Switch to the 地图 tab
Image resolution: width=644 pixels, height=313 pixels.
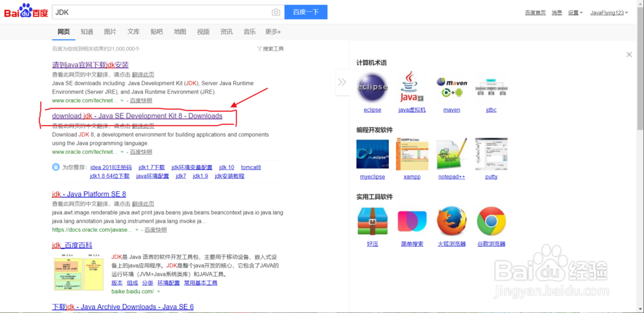180,32
